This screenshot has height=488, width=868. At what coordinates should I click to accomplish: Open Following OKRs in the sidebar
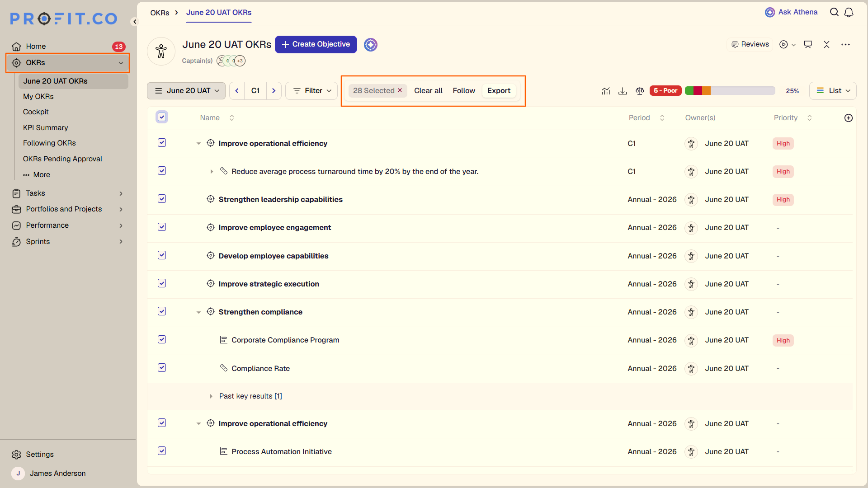coord(49,143)
